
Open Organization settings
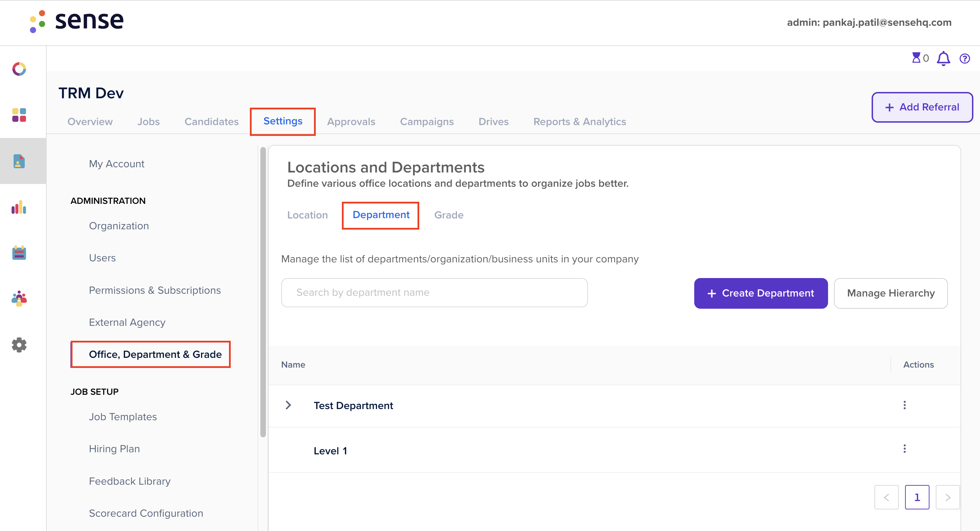click(119, 226)
